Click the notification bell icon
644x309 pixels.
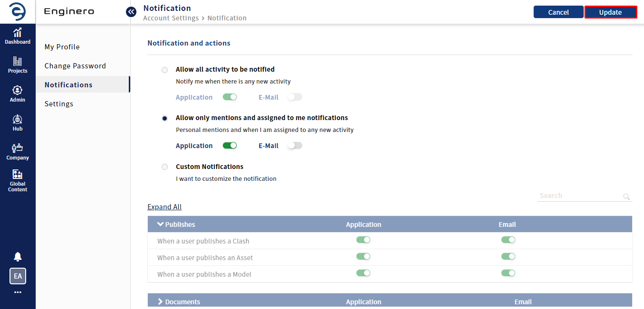[x=18, y=257]
